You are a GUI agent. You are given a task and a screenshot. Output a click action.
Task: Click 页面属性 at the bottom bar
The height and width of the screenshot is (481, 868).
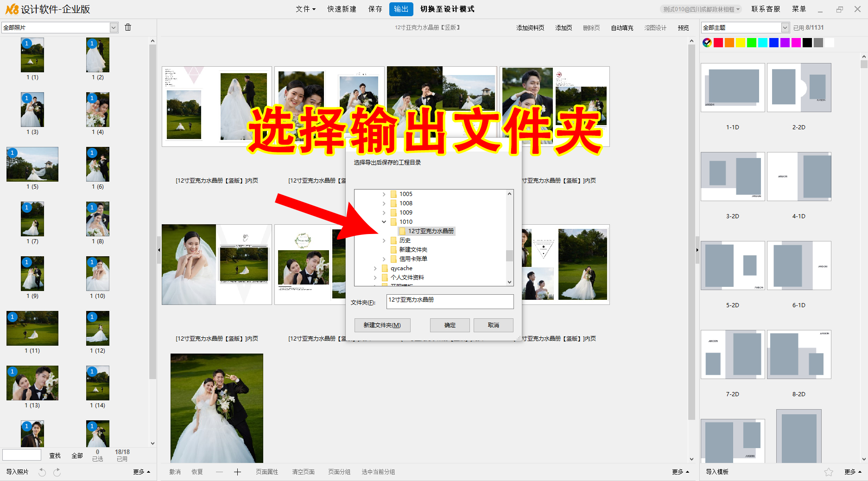point(267,472)
